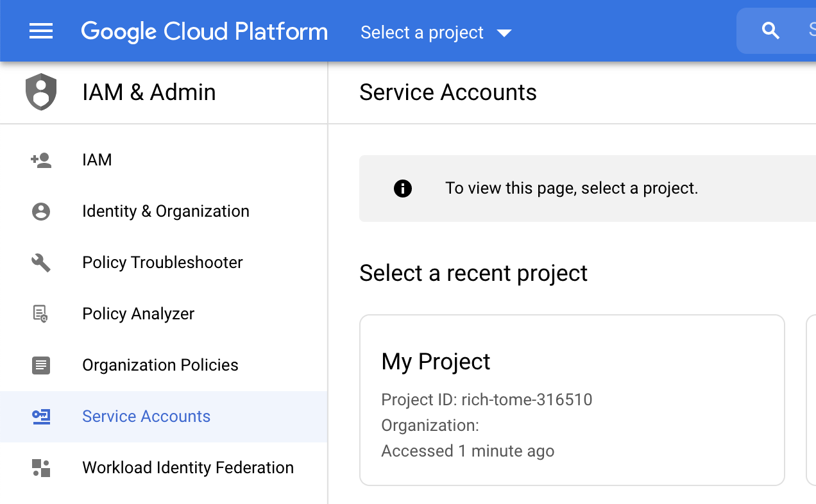Go to Policy Troubleshooter
816x504 pixels.
[164, 262]
